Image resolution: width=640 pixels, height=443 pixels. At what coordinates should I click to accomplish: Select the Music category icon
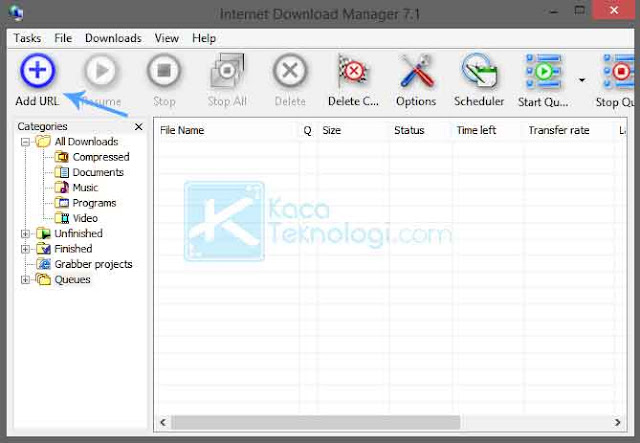(x=62, y=187)
